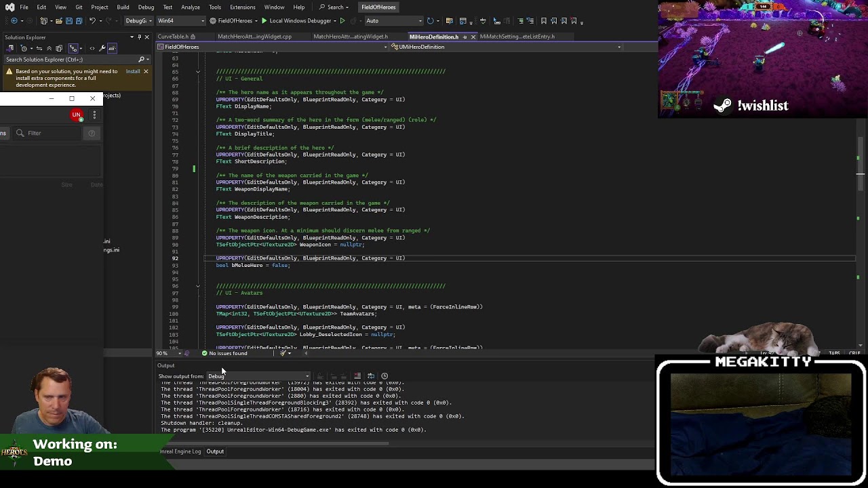Click the abc checkmark toolbar icon

[483, 21]
